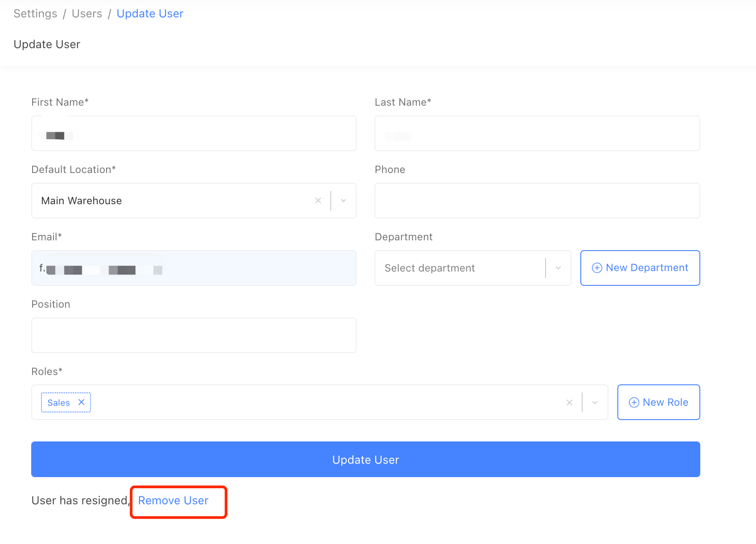Click the Position text field
Viewport: 756px width, 544px height.
[x=193, y=335]
